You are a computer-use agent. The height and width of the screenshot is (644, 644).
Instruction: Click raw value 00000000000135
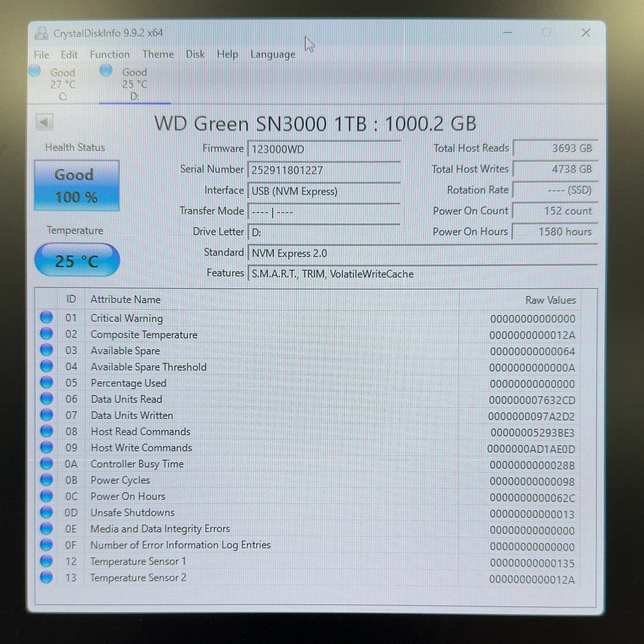[x=532, y=563]
